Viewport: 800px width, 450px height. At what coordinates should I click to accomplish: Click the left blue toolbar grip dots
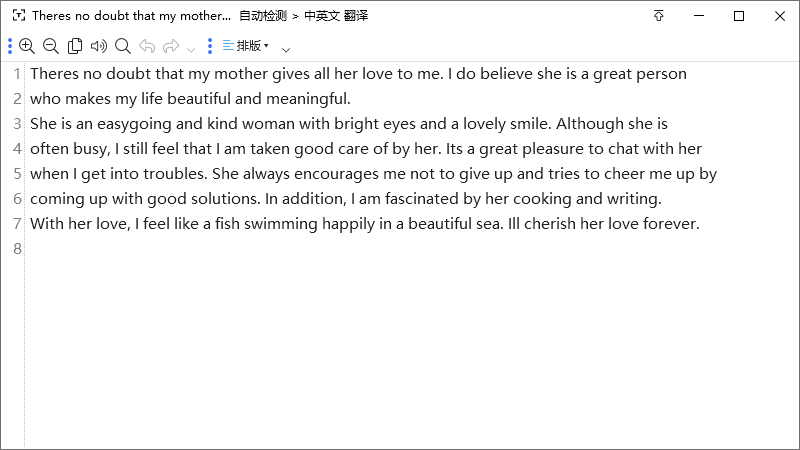point(10,46)
